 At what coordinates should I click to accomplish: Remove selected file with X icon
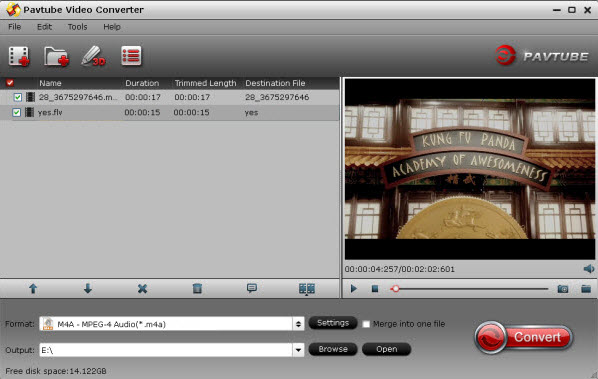pyautogui.click(x=142, y=289)
